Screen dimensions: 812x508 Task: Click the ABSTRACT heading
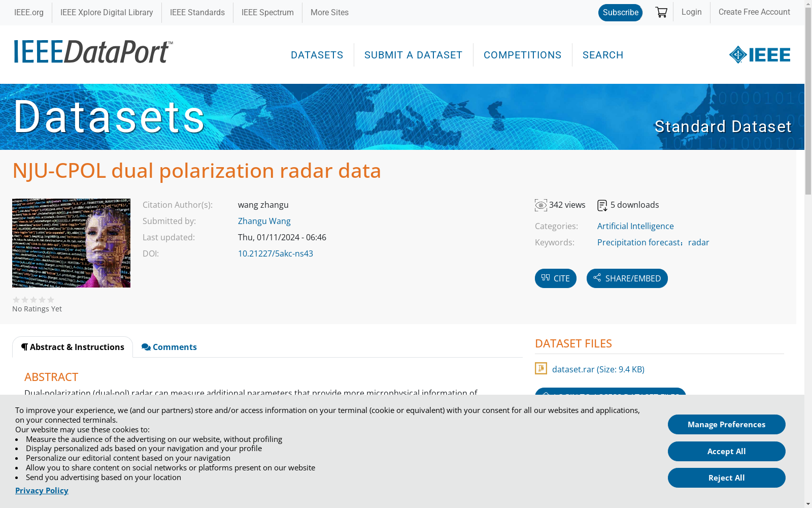(51, 377)
